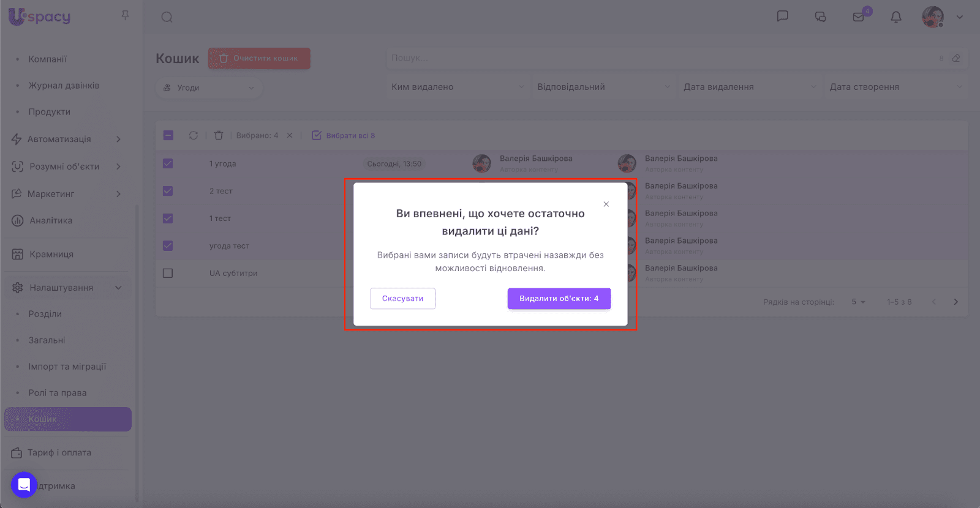Viewport: 980px width, 508px height.
Task: Pin the sidebar with the pin icon
Action: coord(125,16)
